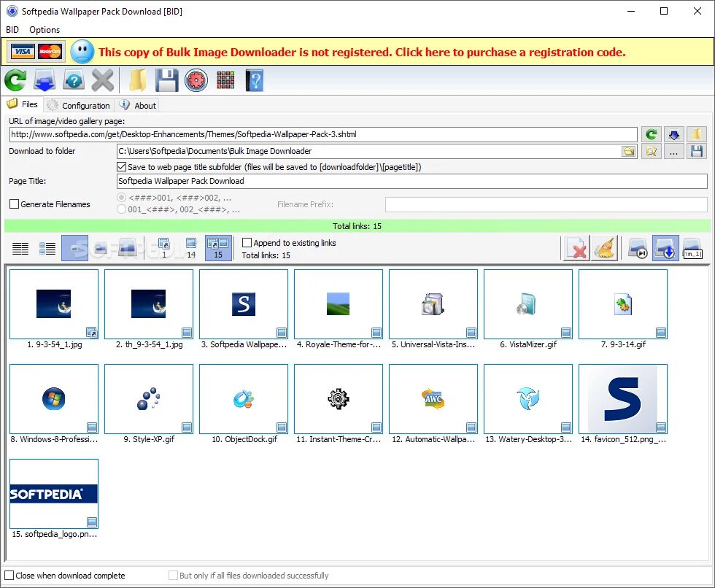Click the blue download arrow toolbar icon

(x=45, y=81)
